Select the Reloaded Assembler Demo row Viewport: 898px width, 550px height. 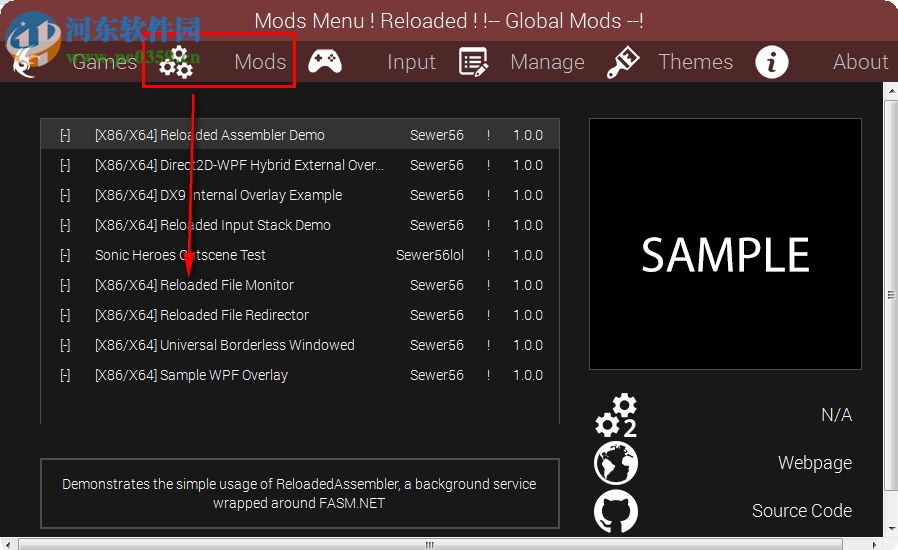coord(300,135)
